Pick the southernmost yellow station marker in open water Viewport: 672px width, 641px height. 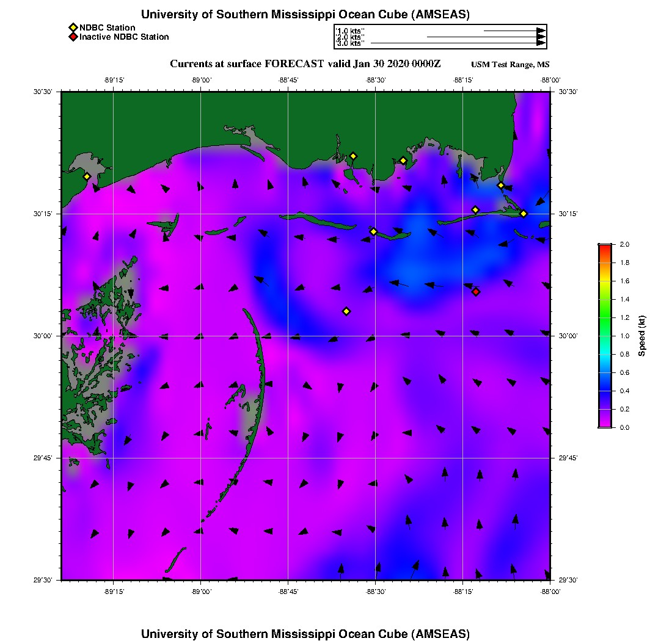click(x=346, y=311)
